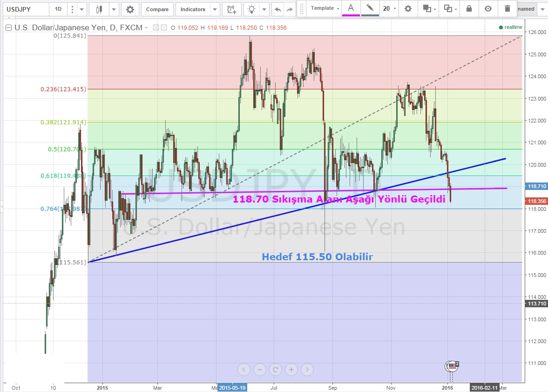Select the 1D timeframe interval
This screenshot has height=392, width=548.
pyautogui.click(x=58, y=9)
